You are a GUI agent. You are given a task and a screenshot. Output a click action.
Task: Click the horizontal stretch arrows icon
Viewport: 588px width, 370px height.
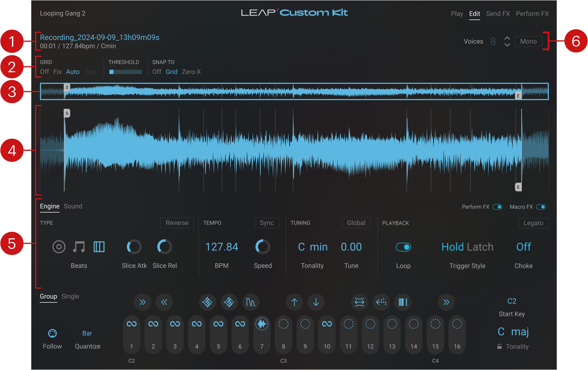(x=359, y=302)
